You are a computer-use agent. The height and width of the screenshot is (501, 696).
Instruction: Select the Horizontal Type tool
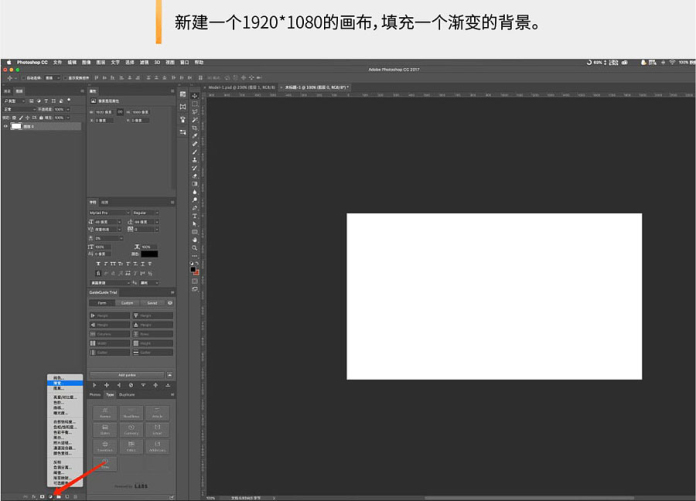195,215
